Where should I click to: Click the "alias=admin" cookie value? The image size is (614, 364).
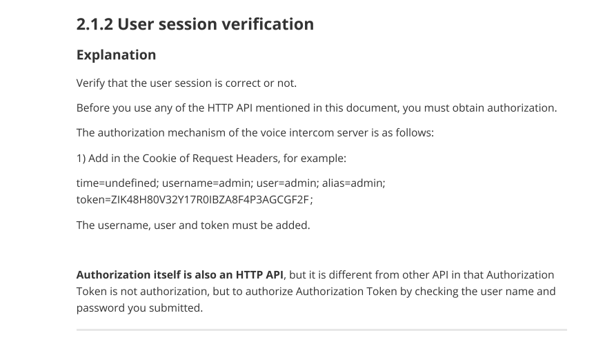click(354, 183)
